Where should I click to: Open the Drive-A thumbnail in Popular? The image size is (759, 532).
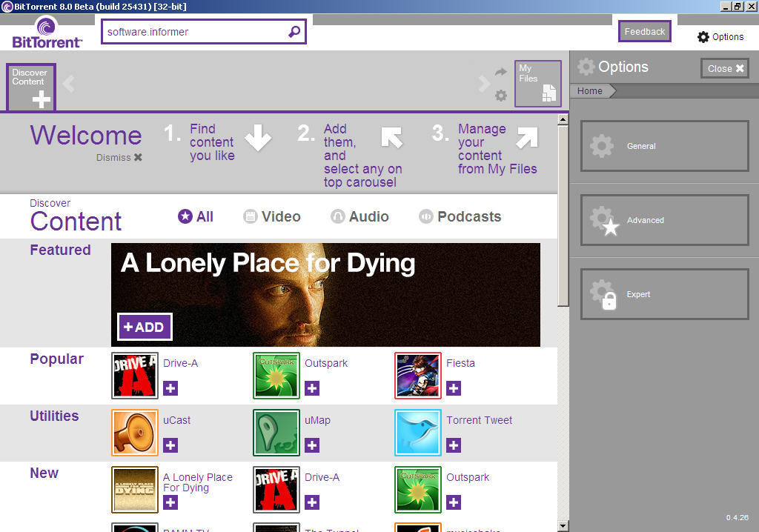135,376
